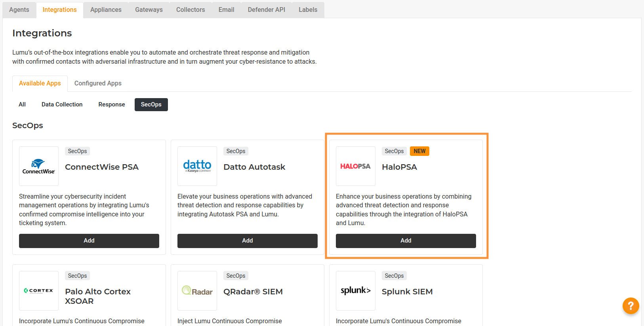The width and height of the screenshot is (644, 326).
Task: Select the Defender API tab
Action: pos(267,10)
